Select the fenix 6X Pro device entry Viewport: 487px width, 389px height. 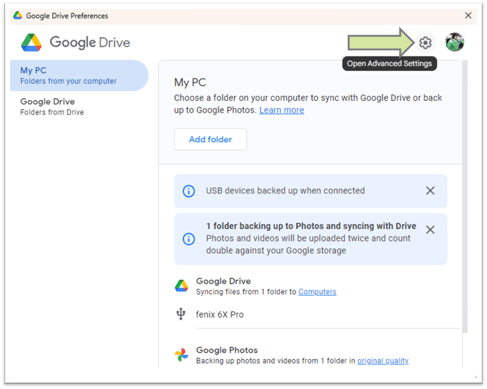(x=219, y=314)
